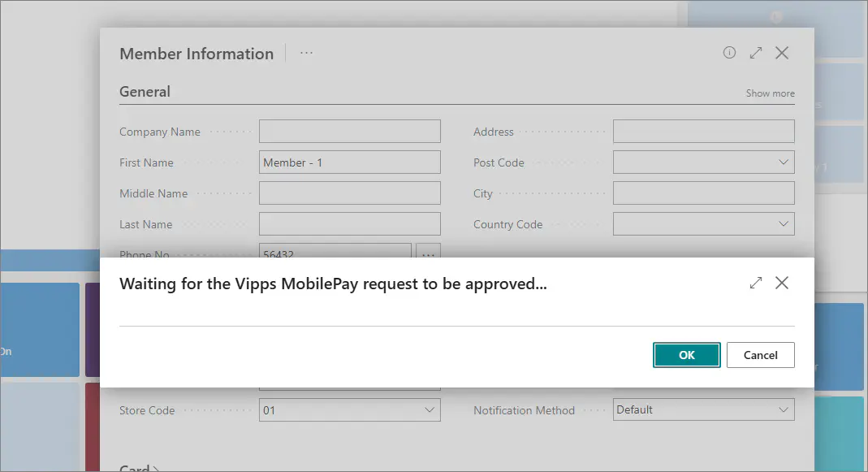The width and height of the screenshot is (868, 472).
Task: Open the Post Code dropdown
Action: [784, 162]
